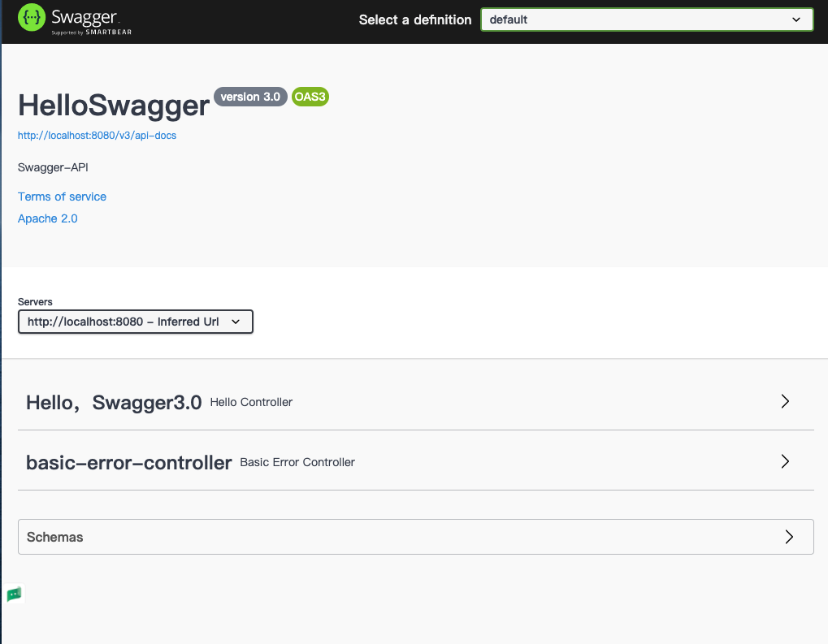828x644 pixels.
Task: Click the Swagger-API description text
Action: pos(53,167)
